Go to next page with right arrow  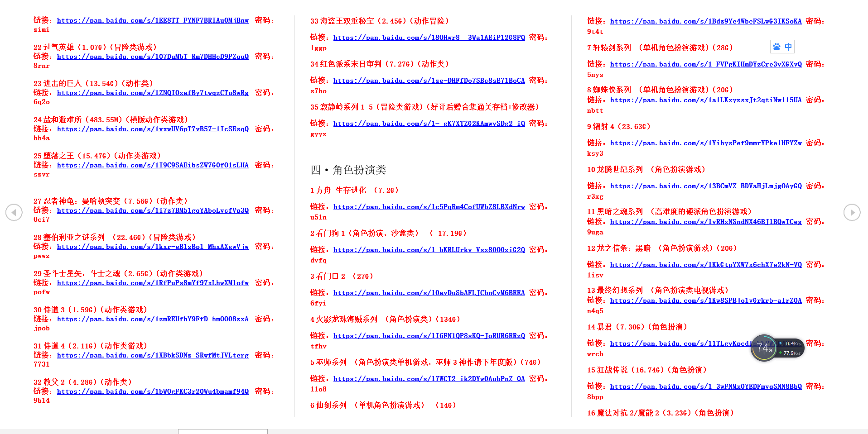coord(852,212)
